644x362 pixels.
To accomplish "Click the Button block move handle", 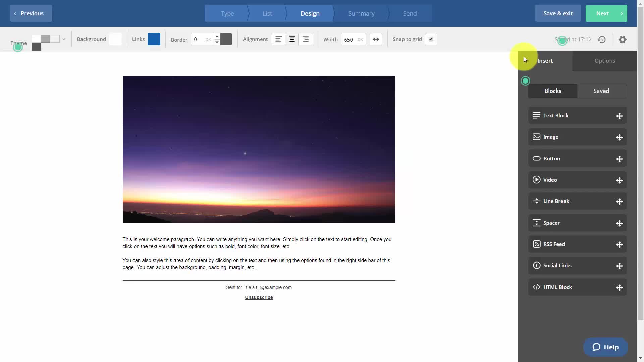I will pyautogui.click(x=619, y=159).
